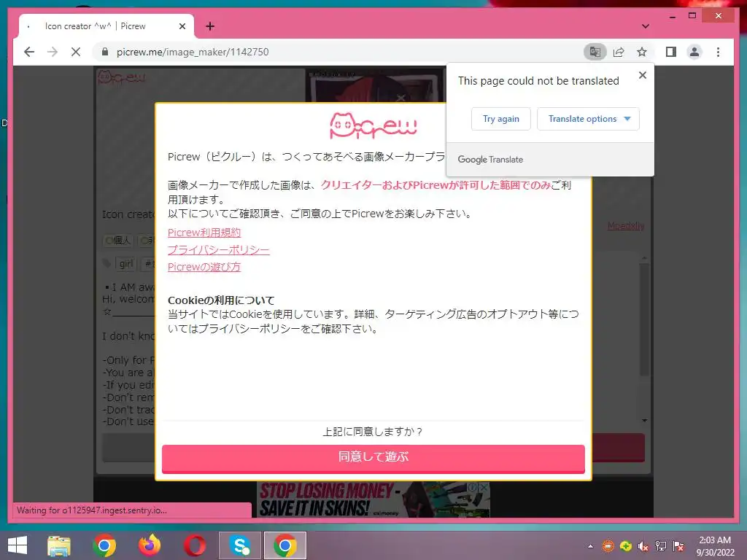Stop loading the page

point(76,52)
